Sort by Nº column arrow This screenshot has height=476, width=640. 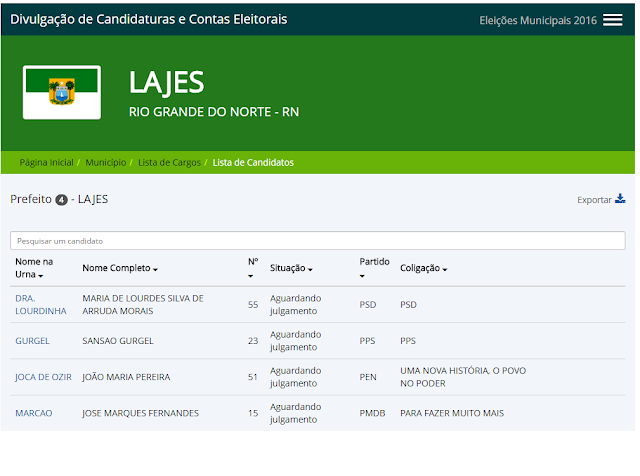251,276
